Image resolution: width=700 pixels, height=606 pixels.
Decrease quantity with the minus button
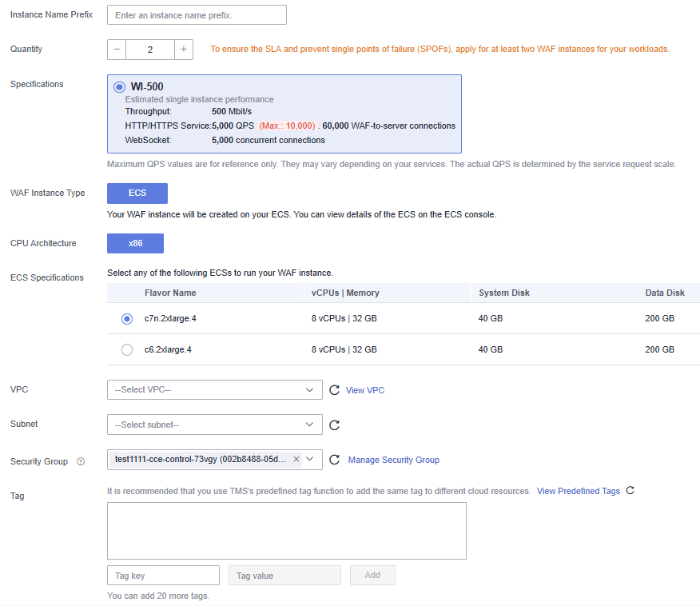tap(117, 50)
